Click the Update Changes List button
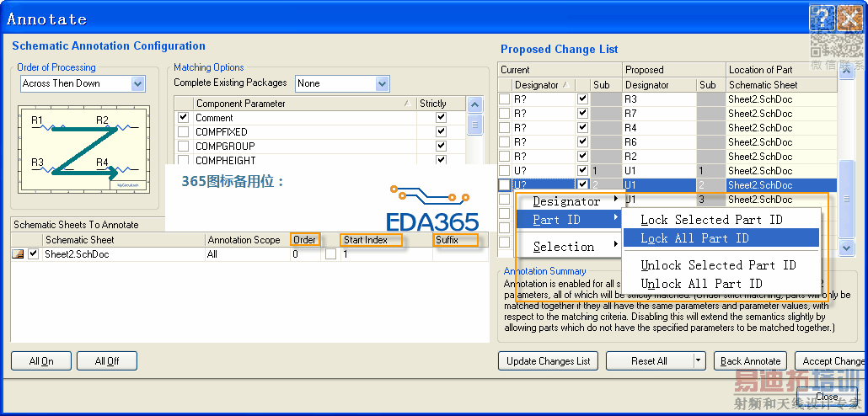The image size is (868, 416). [549, 361]
